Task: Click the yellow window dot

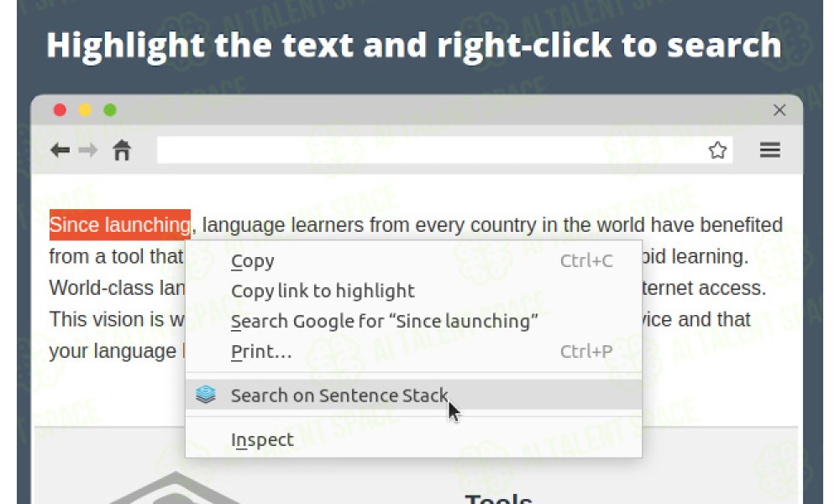Action: [x=85, y=110]
